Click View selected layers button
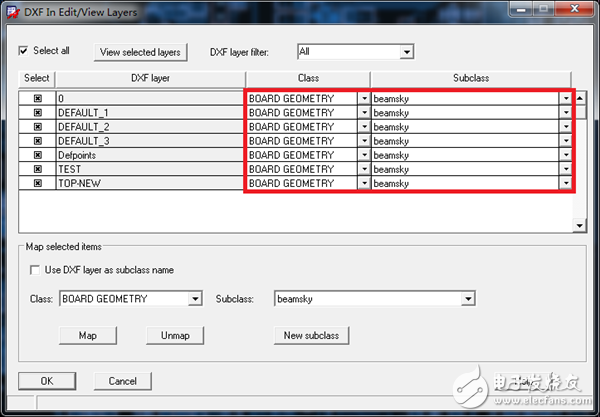Screen dimensions: 600x417 tap(140, 52)
